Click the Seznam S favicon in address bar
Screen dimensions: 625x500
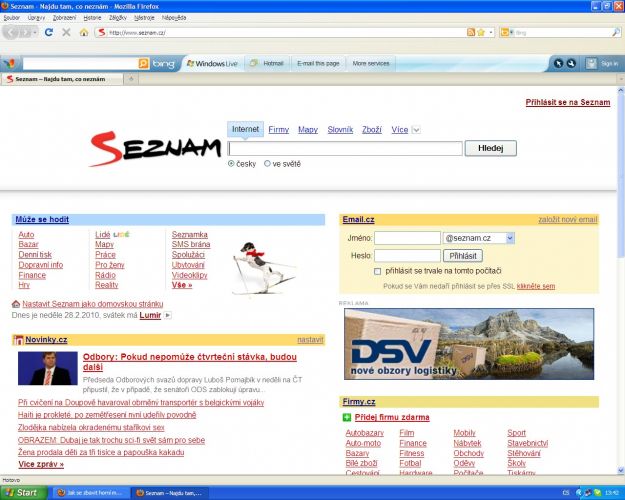(x=102, y=32)
